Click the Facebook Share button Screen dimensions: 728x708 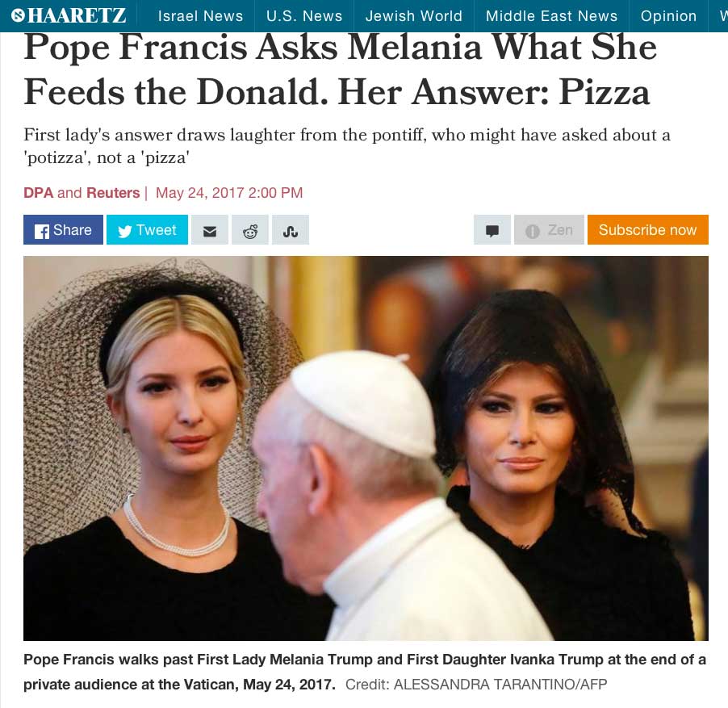[x=63, y=230]
